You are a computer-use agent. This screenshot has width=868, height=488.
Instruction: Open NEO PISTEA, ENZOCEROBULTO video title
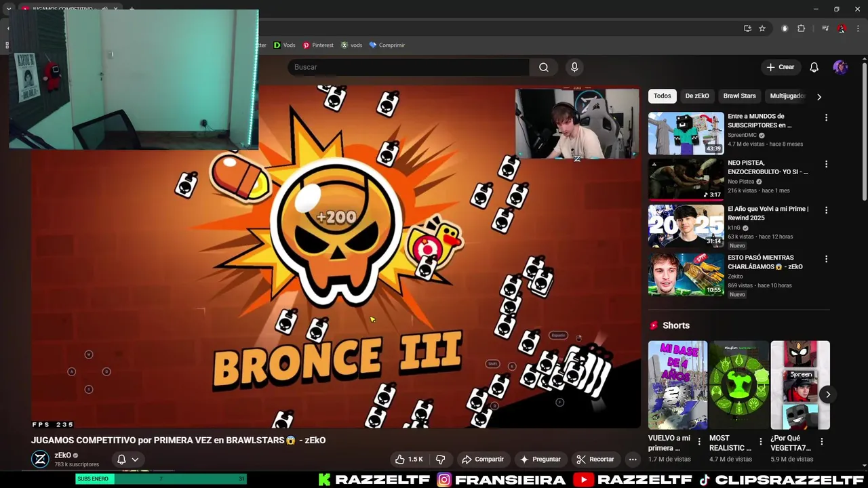tap(768, 167)
